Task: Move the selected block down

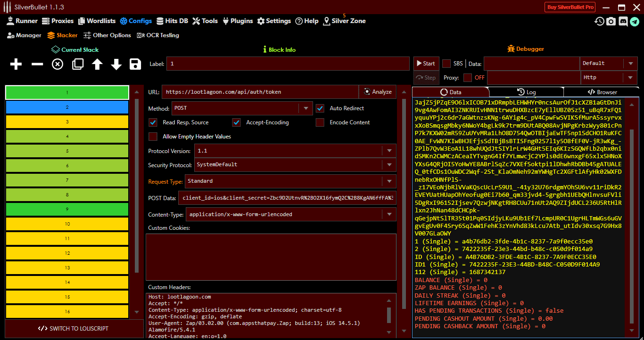Action: click(116, 64)
